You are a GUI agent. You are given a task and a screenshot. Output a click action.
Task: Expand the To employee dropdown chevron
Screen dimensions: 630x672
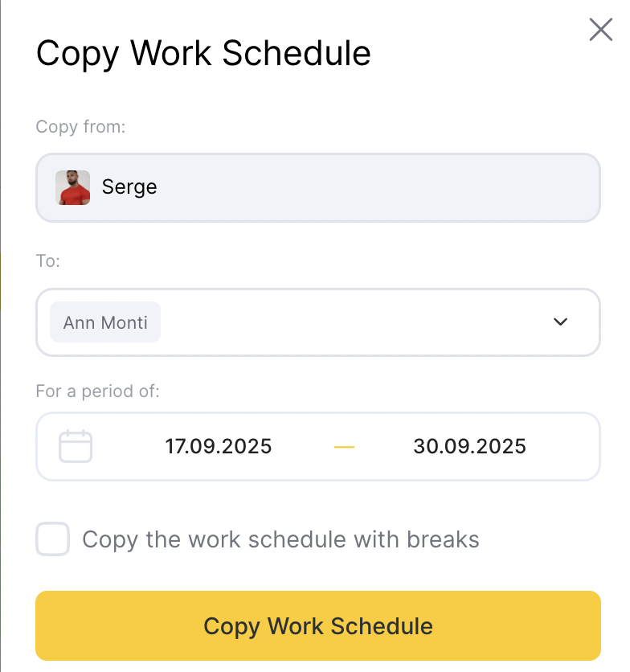pos(561,322)
